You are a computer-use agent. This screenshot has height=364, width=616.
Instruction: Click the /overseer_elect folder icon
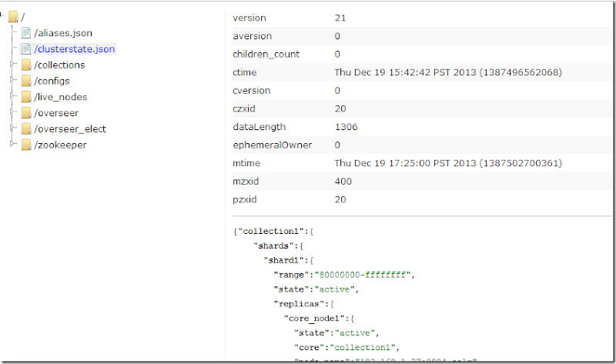pyautogui.click(x=27, y=129)
